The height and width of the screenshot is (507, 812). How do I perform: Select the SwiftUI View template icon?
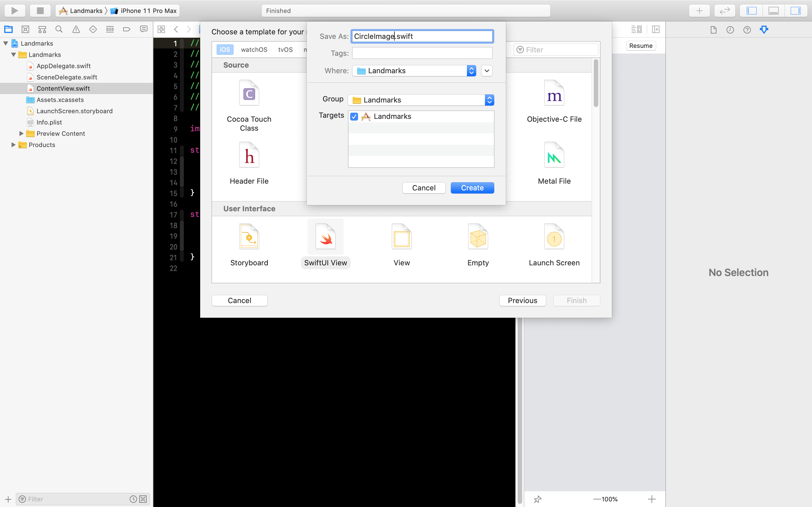point(325,237)
